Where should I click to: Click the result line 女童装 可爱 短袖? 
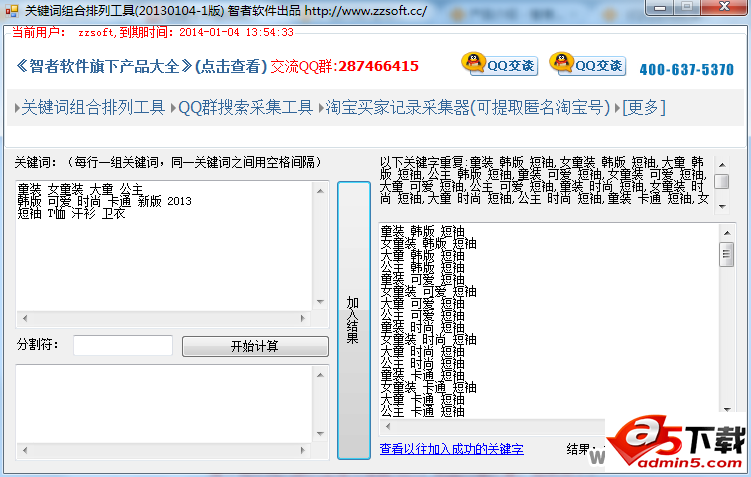[x=429, y=292]
